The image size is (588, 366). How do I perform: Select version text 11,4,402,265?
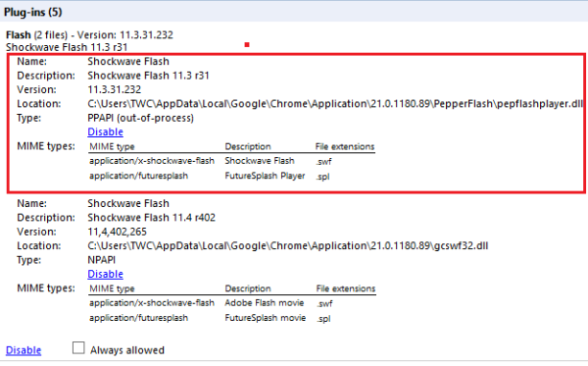[x=117, y=232]
